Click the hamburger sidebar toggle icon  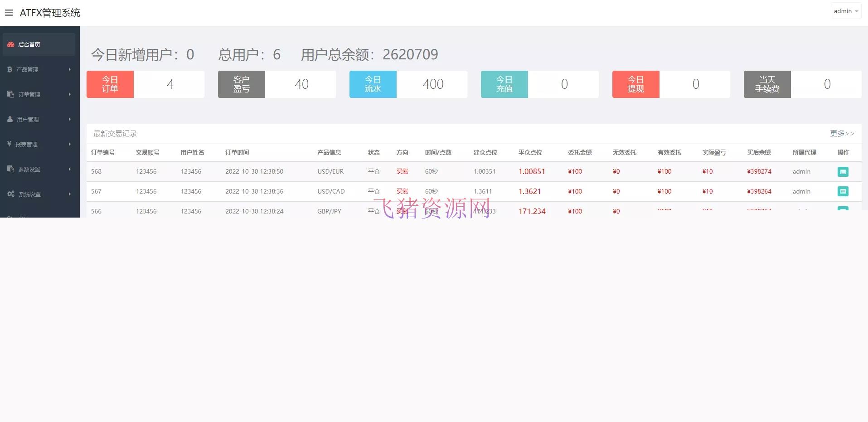[8, 12]
